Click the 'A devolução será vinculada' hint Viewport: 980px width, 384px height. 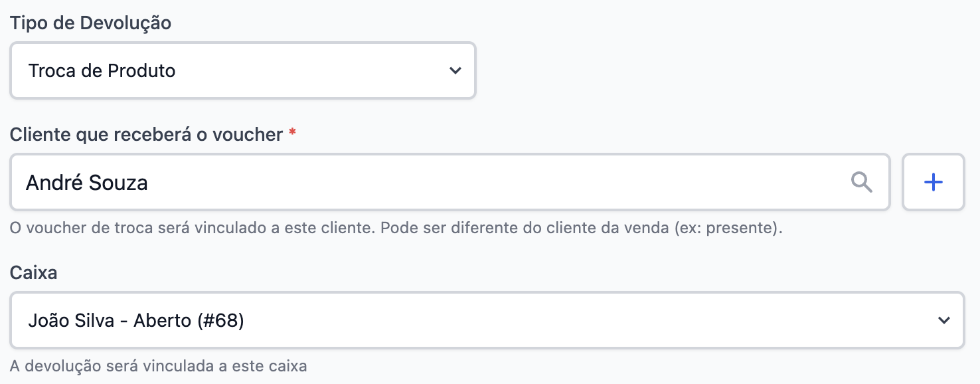tap(158, 365)
